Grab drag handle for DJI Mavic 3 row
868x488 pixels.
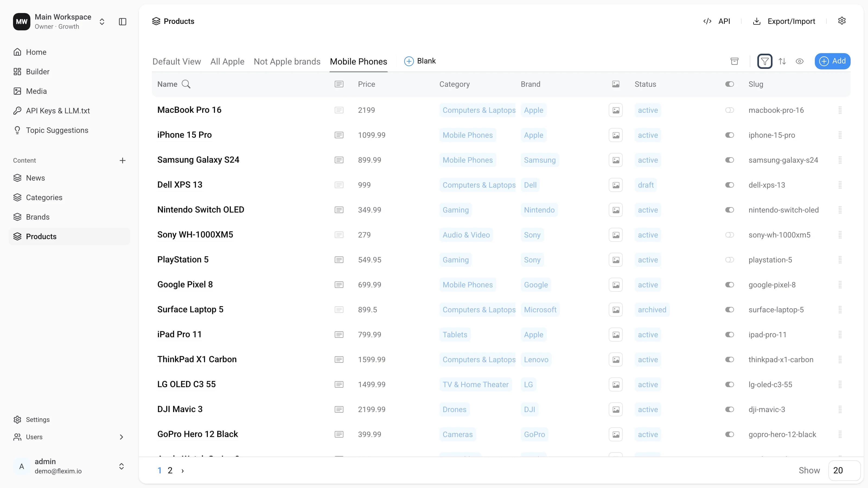(x=840, y=409)
